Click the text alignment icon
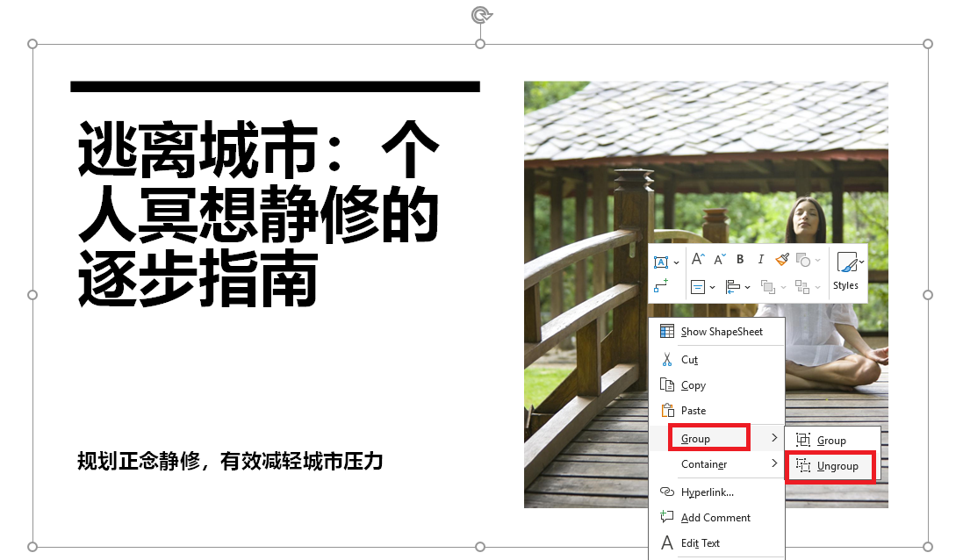 pyautogui.click(x=698, y=287)
